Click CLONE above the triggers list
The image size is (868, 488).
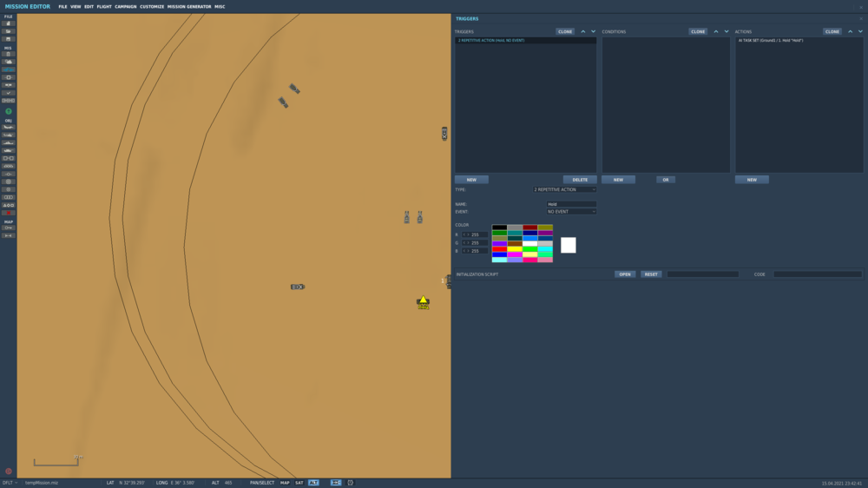(x=565, y=31)
